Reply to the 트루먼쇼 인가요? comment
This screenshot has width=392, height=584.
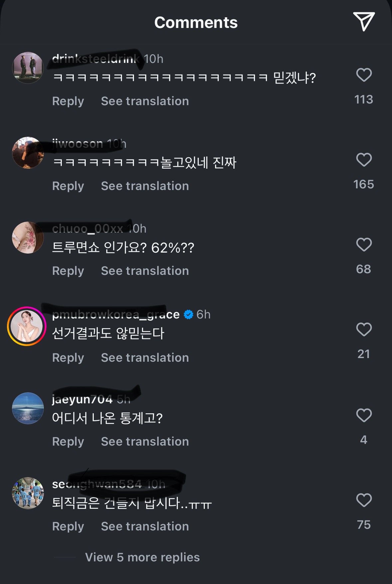[x=68, y=271]
